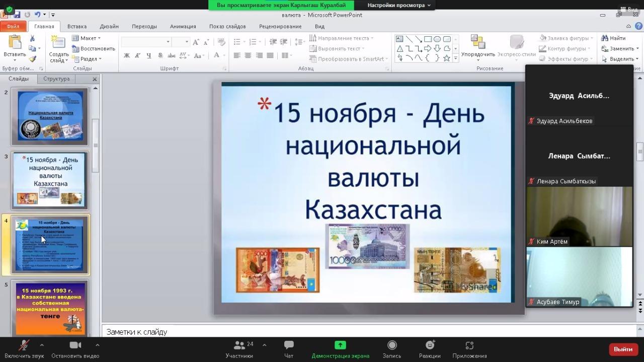Open the font color picker
Viewport: 644px width, 362px height.
217,55
